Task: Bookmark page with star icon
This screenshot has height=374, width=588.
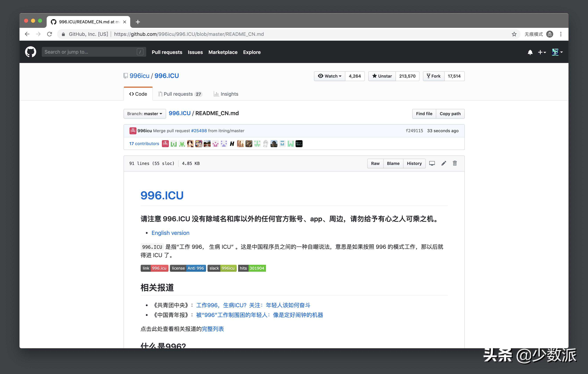Action: pyautogui.click(x=514, y=34)
